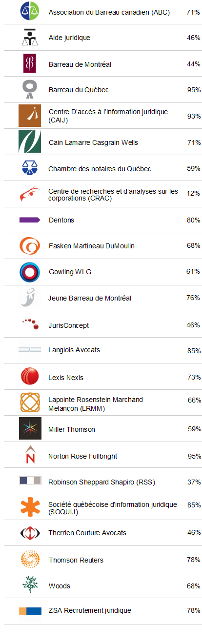
Task: Click the Fasken Martineau orange swirl logo
Action: coord(30,245)
